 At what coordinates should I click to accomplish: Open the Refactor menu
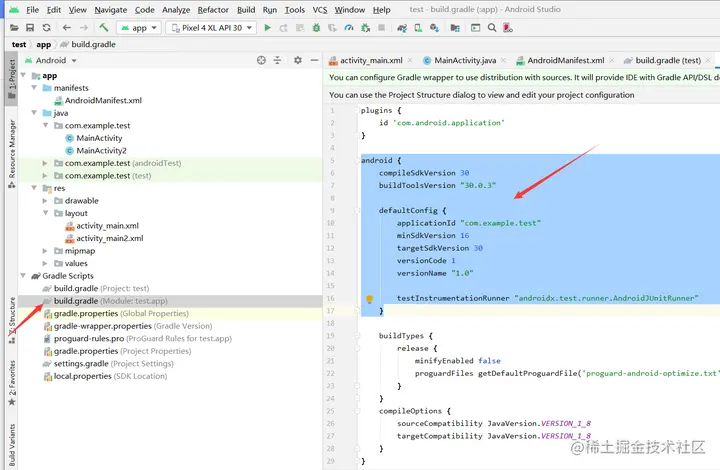point(213,9)
